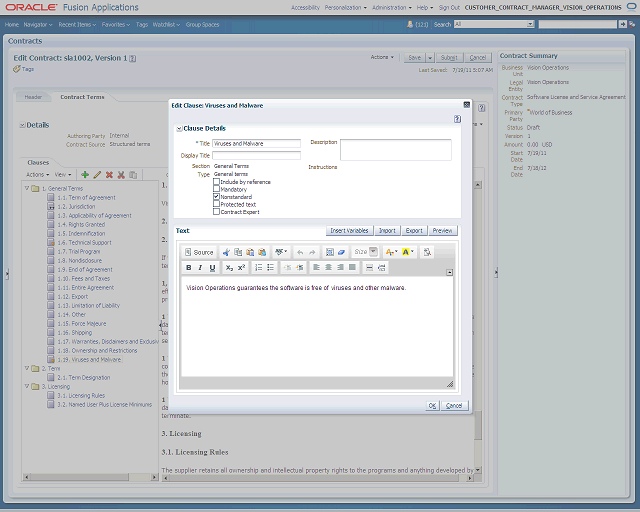
Task: Click the Redo arrow in editor toolbar
Action: (312, 252)
